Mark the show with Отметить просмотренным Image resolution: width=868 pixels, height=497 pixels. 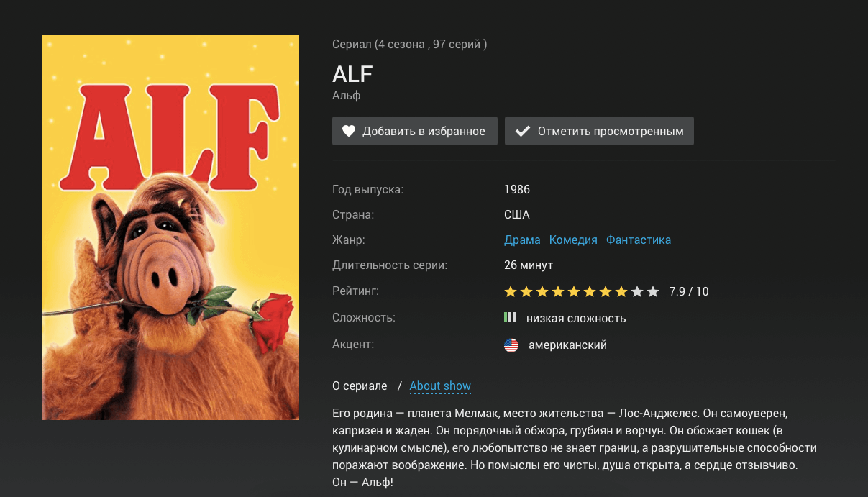click(599, 131)
